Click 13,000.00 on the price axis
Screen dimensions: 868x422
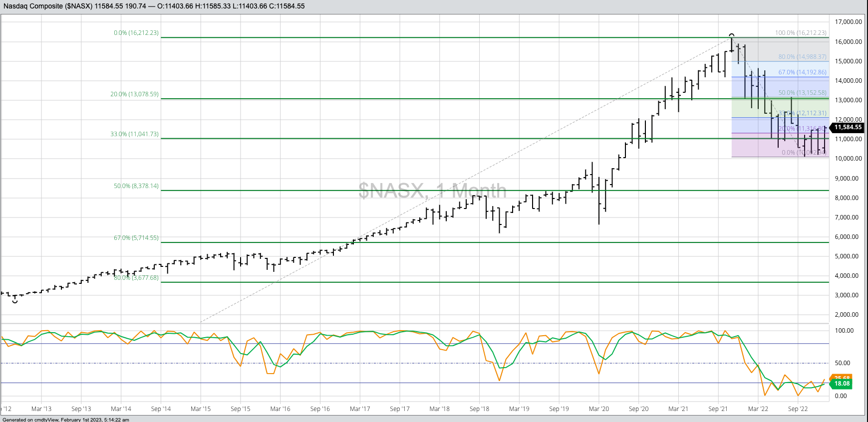pyautogui.click(x=848, y=100)
